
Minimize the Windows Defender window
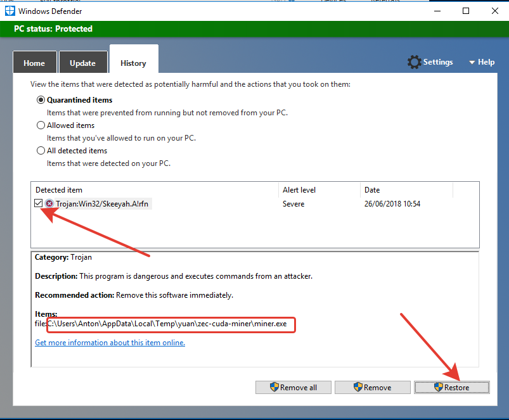[437, 11]
